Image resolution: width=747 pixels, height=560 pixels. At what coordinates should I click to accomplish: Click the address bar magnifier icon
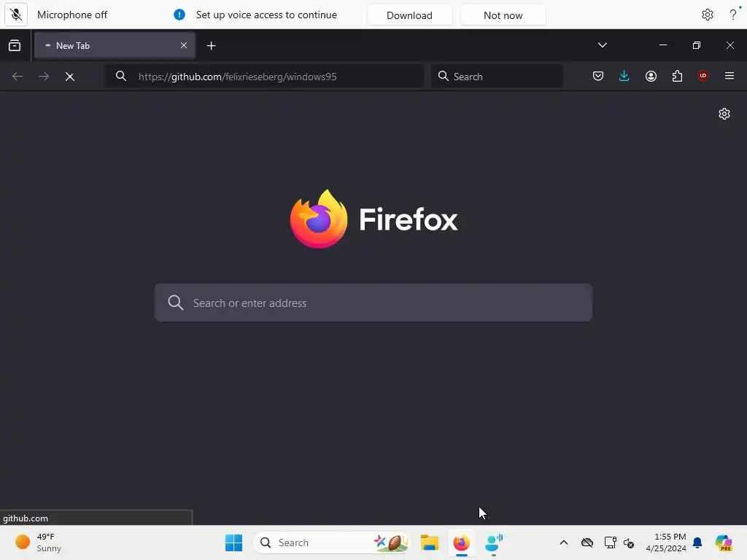click(121, 76)
